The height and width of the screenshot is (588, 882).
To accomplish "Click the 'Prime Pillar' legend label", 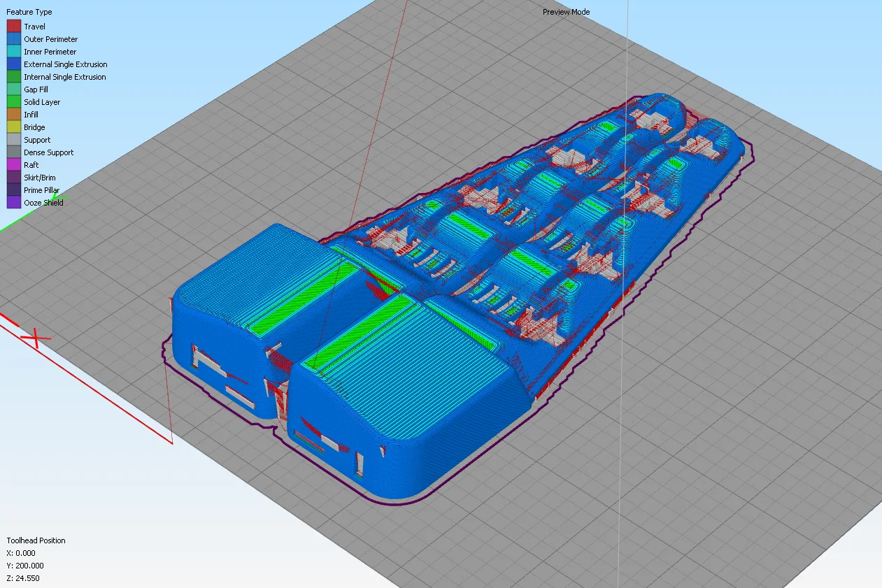I will pos(41,190).
